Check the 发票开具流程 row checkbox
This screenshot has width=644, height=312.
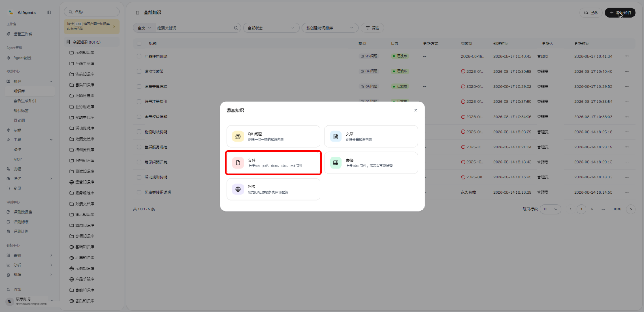pyautogui.click(x=139, y=87)
